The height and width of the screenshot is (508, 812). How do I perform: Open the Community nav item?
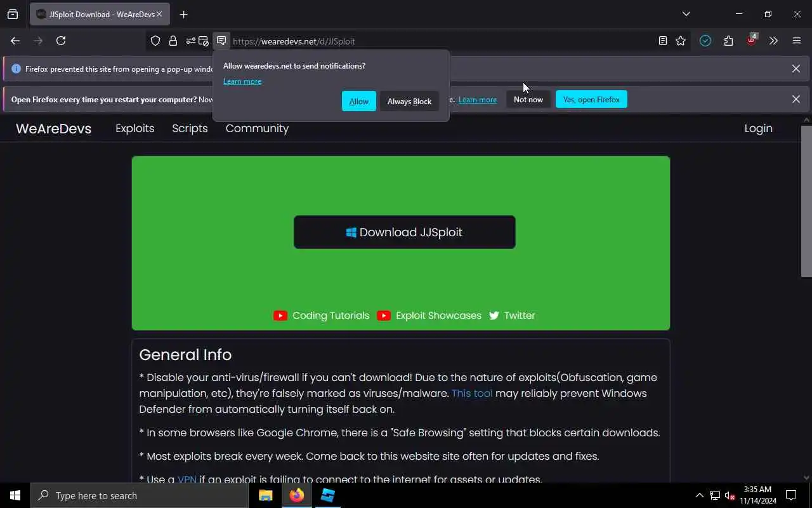pyautogui.click(x=257, y=128)
